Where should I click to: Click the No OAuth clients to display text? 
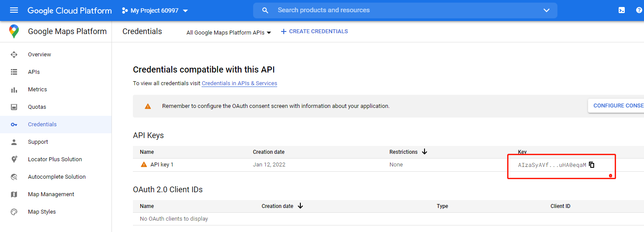174,219
